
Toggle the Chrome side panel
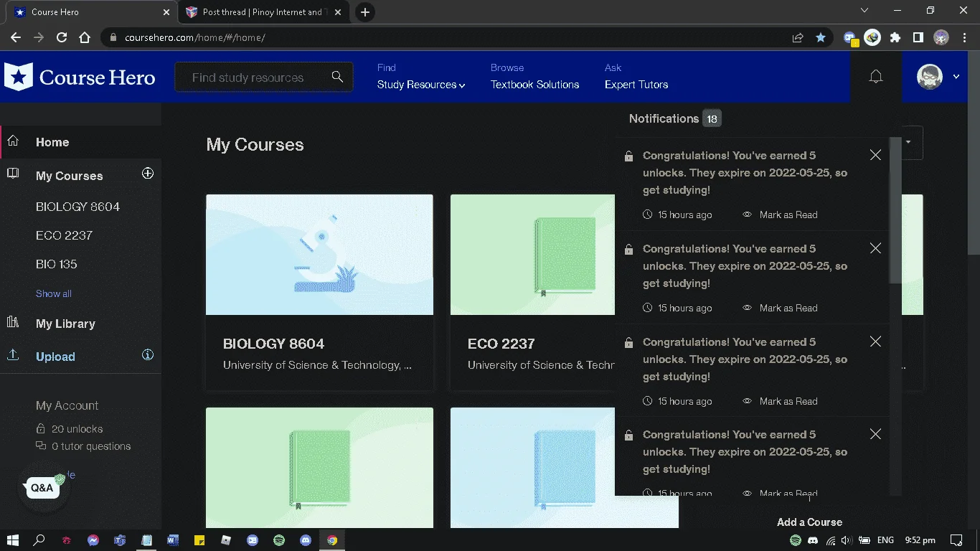pyautogui.click(x=918, y=37)
